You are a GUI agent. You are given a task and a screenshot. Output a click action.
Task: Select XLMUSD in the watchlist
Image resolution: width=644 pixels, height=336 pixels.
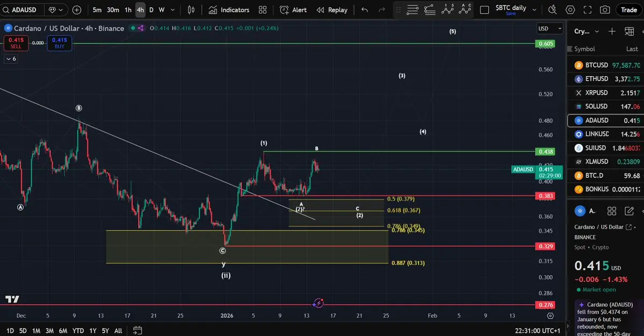(606, 162)
